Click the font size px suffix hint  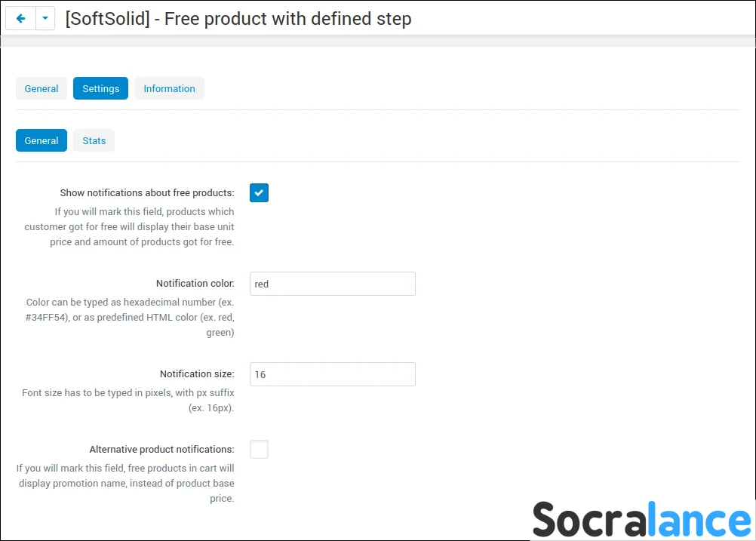[x=128, y=400]
